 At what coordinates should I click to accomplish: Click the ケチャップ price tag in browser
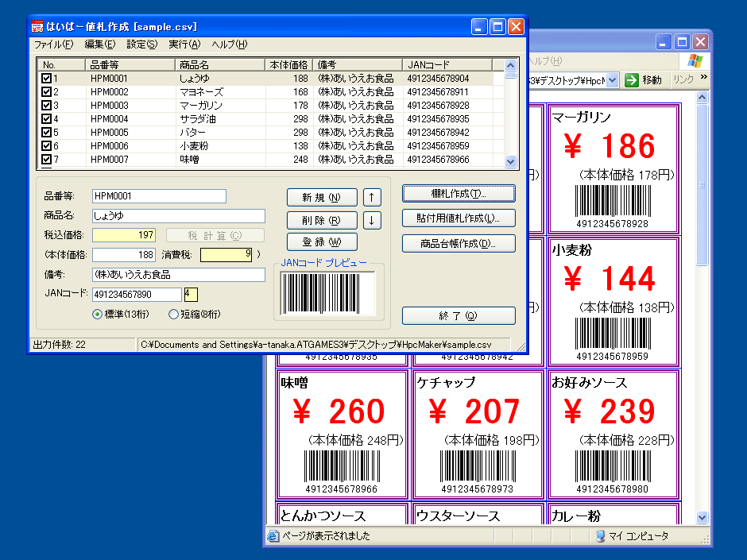478,434
